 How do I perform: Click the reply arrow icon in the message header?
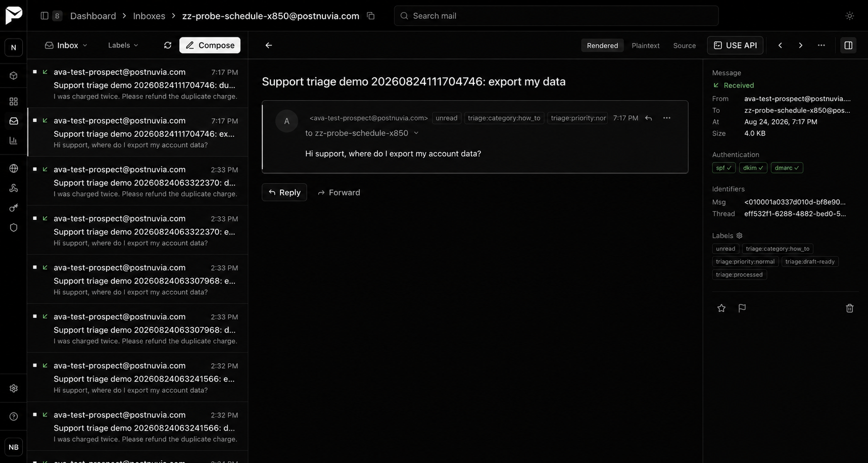pyautogui.click(x=649, y=118)
